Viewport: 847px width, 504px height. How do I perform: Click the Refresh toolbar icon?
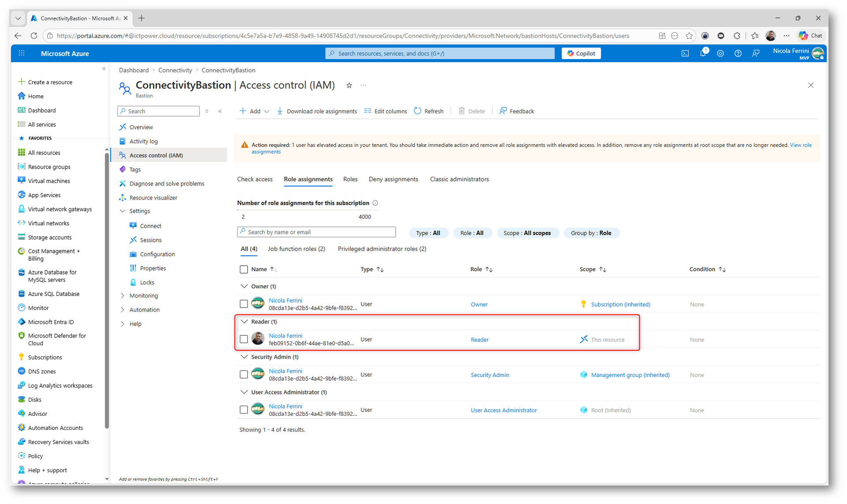tap(417, 111)
